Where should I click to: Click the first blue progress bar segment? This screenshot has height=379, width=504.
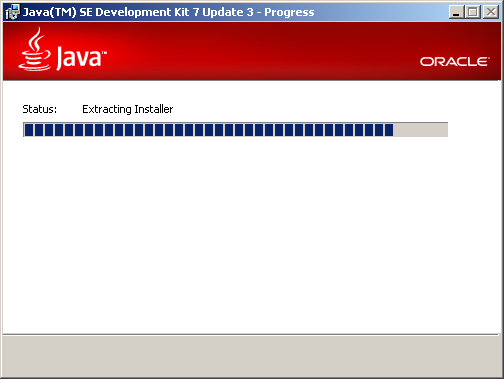click(29, 130)
